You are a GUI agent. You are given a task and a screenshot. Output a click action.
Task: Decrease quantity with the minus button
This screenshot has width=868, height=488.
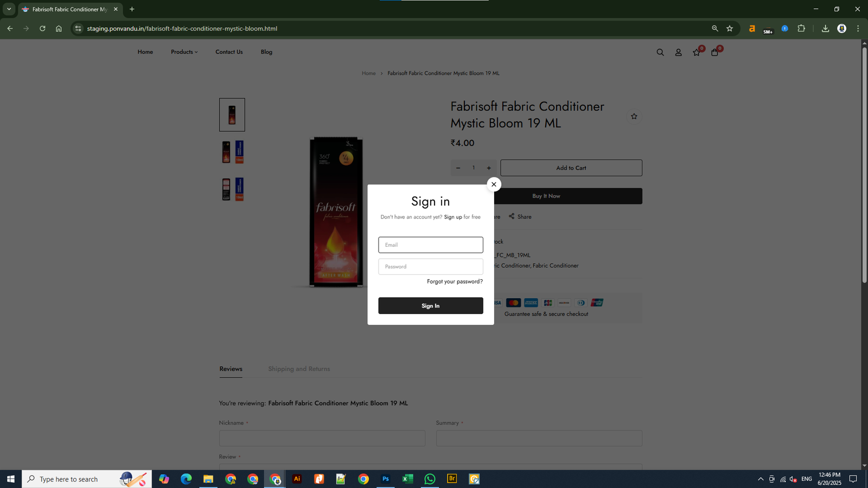tap(458, 168)
